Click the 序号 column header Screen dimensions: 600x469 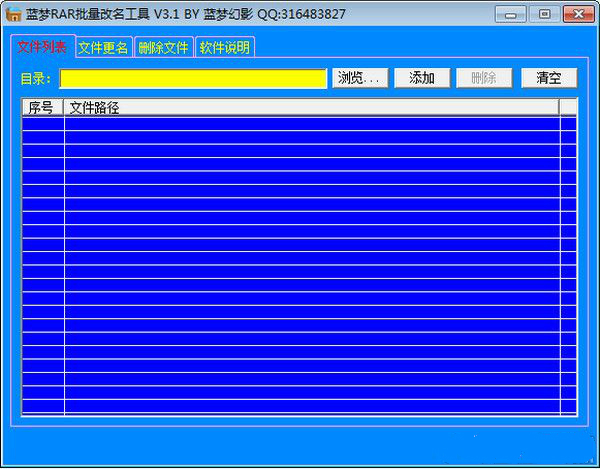[42, 107]
